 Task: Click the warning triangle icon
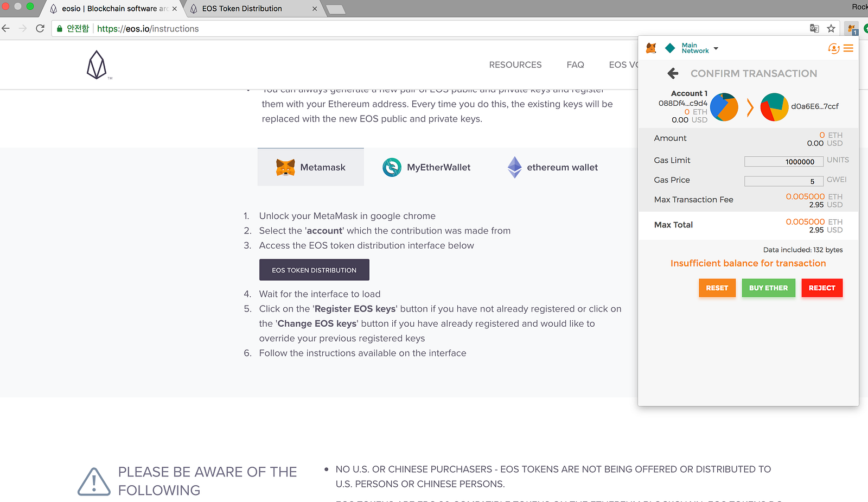pyautogui.click(x=94, y=481)
